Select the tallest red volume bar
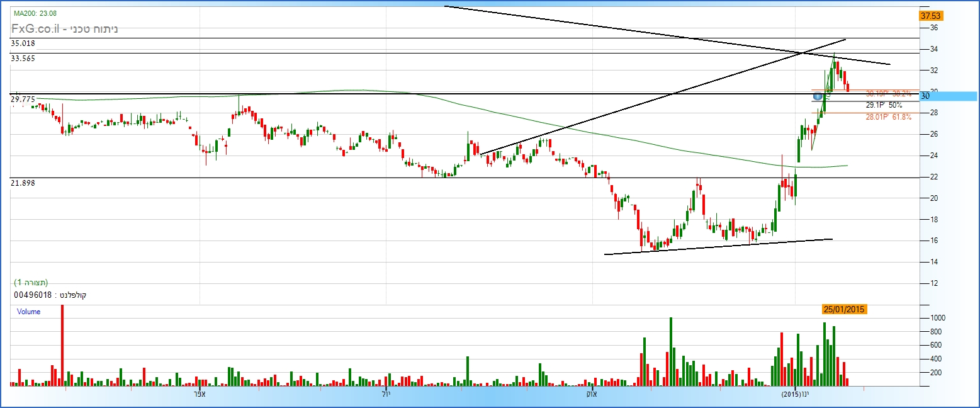 (62, 345)
